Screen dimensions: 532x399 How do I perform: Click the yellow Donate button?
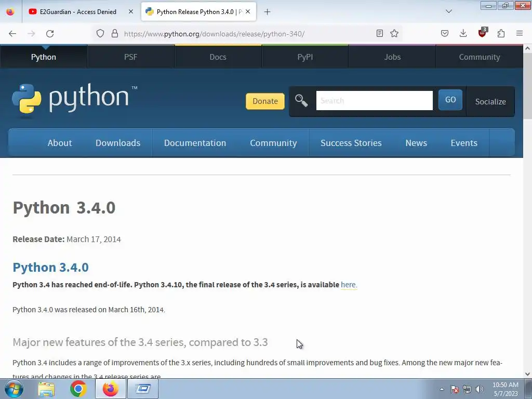(x=265, y=101)
